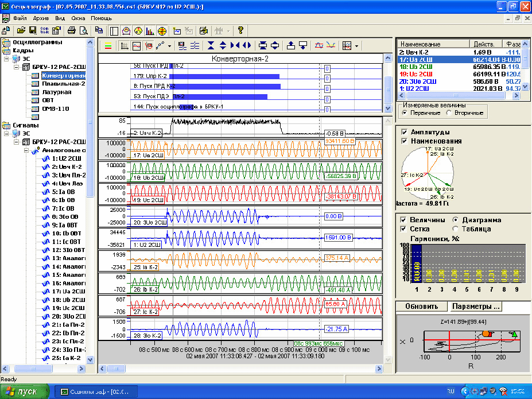Open the Вид menu
Viewport: 532px width, 399px height.
click(x=60, y=18)
